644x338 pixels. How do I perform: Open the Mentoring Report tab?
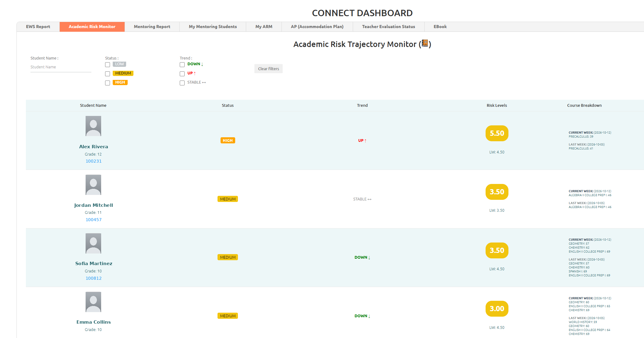tap(152, 27)
